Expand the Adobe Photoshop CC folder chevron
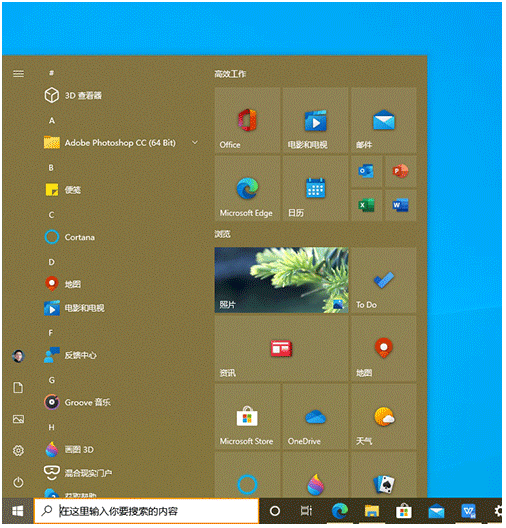This screenshot has height=528, width=506. (195, 143)
